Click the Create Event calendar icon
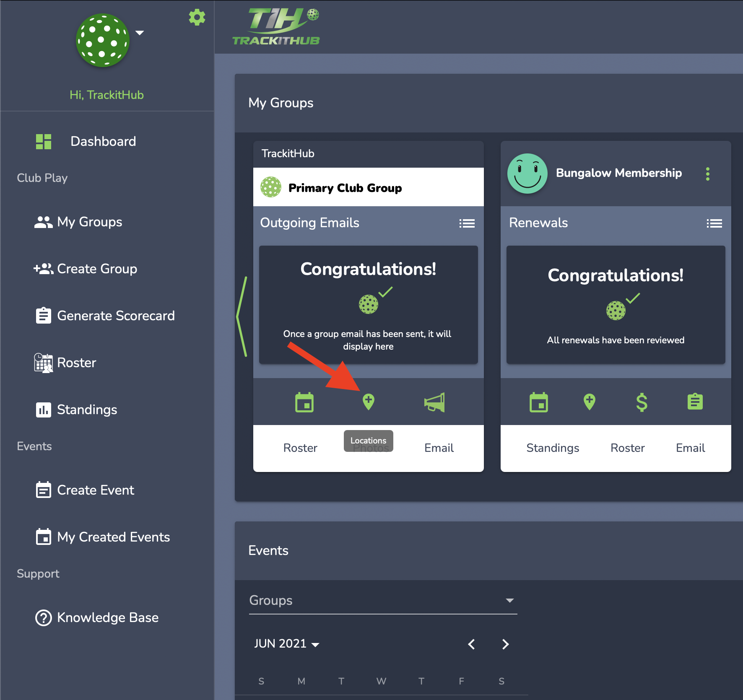Viewport: 743px width, 700px height. [x=44, y=490]
